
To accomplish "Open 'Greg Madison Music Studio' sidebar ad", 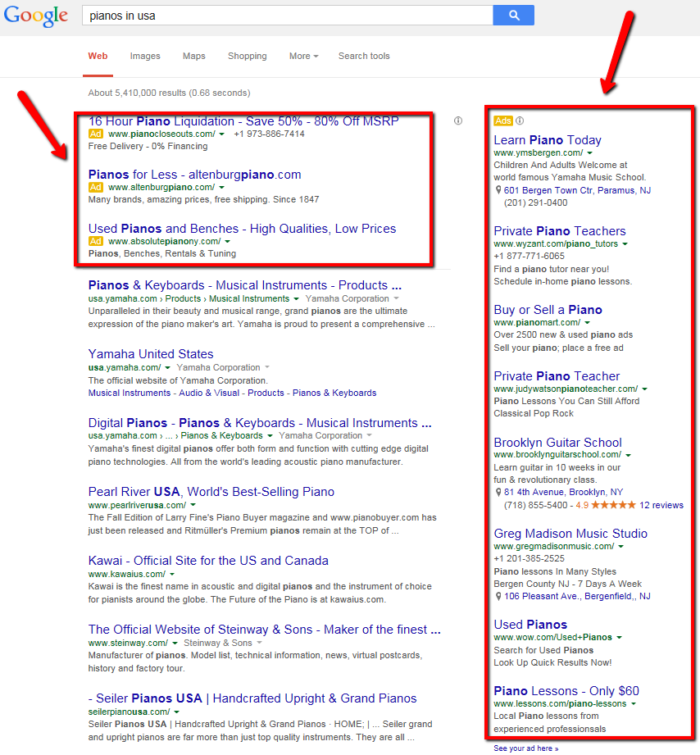I will click(570, 534).
